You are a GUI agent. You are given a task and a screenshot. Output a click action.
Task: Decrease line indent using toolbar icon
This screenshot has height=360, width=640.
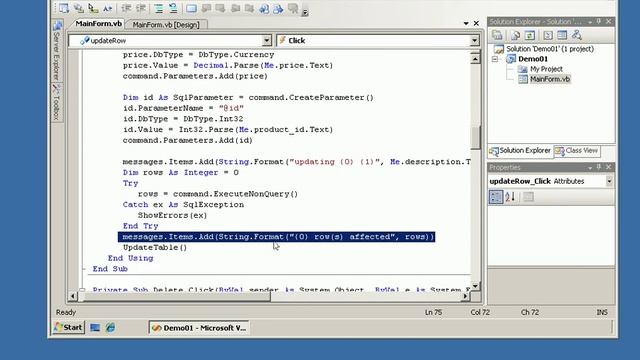(x=127, y=8)
